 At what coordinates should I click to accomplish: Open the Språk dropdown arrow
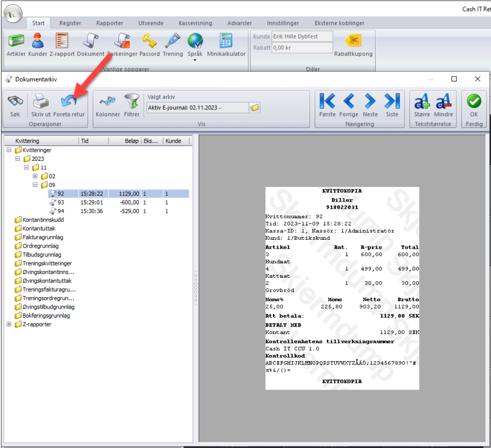pyautogui.click(x=195, y=60)
